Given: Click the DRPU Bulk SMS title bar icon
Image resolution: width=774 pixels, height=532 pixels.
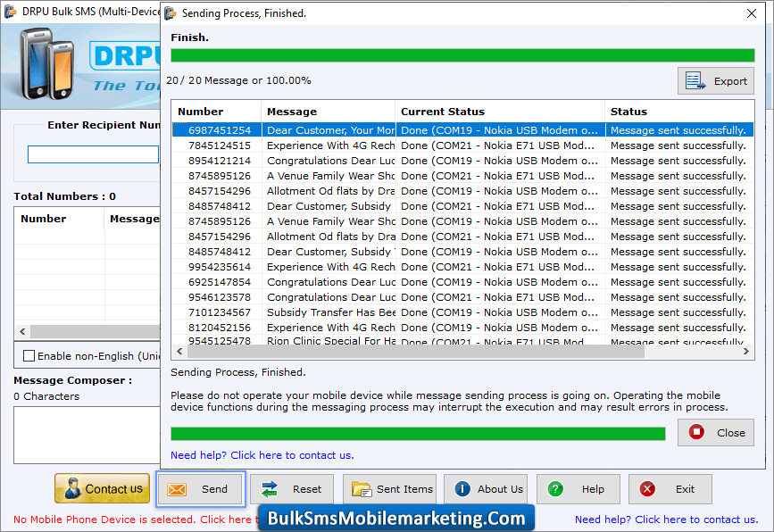Looking at the screenshot, I should [x=11, y=12].
